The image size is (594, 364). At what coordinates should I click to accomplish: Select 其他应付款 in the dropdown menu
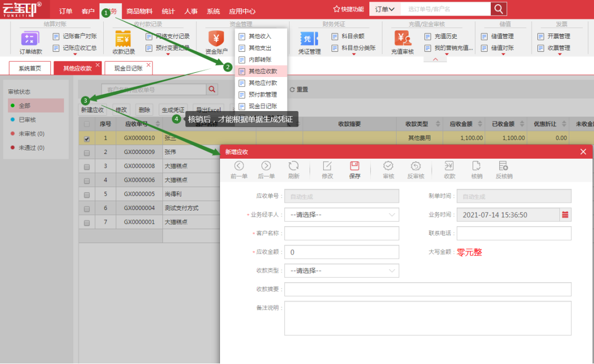point(260,83)
